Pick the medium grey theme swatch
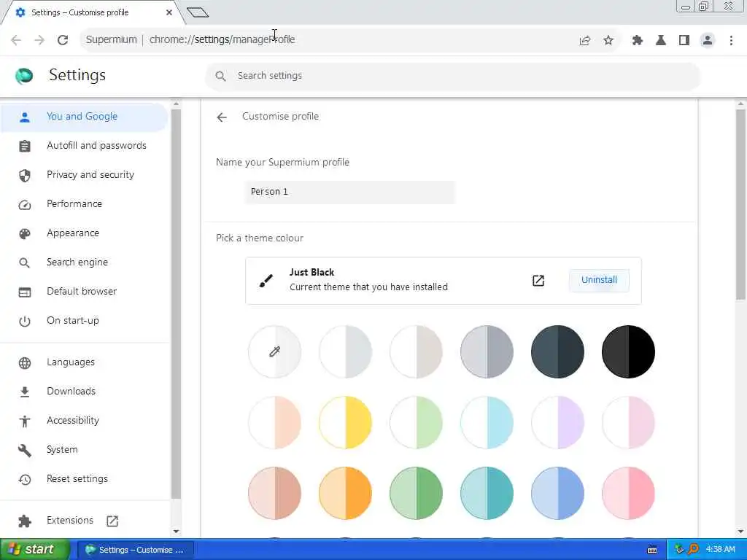747x560 pixels. point(487,352)
